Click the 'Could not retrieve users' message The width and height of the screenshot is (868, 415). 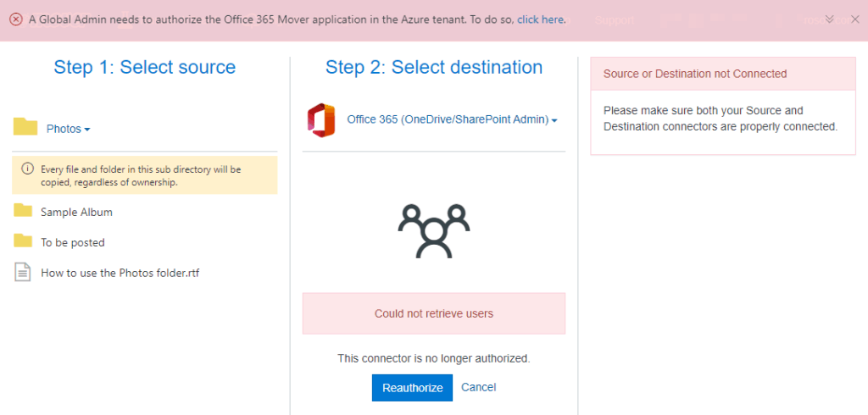tap(434, 313)
